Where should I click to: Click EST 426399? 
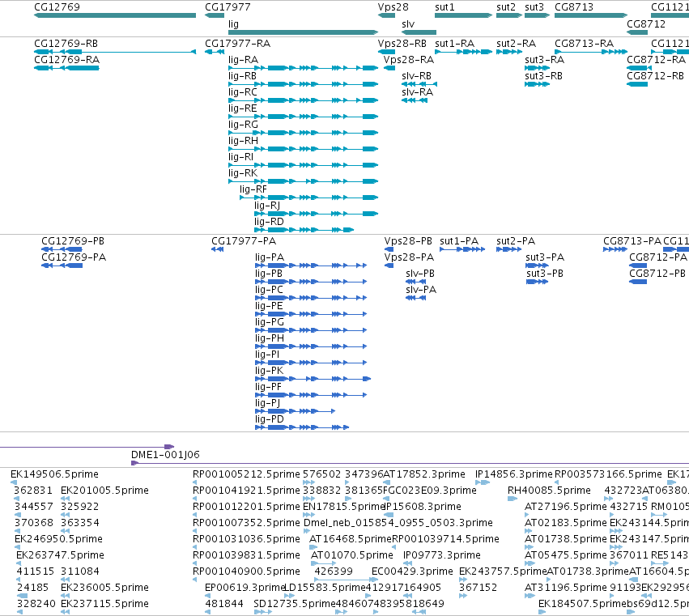pos(334,571)
